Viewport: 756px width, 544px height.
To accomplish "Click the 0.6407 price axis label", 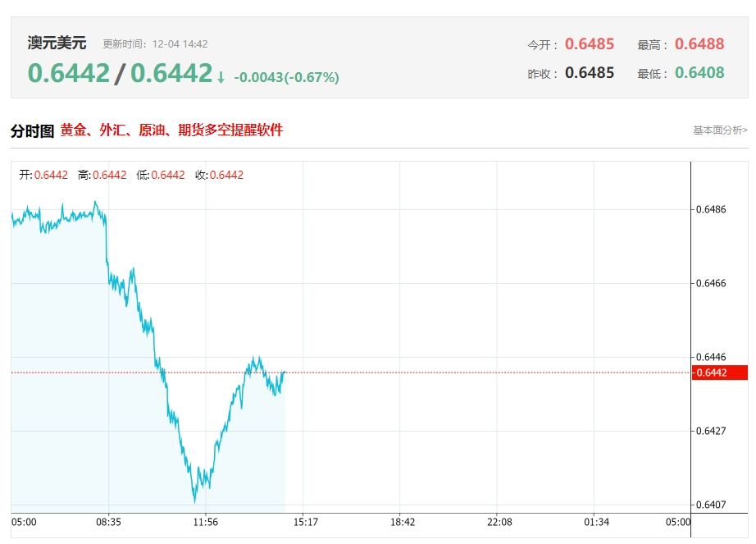I will pos(710,504).
